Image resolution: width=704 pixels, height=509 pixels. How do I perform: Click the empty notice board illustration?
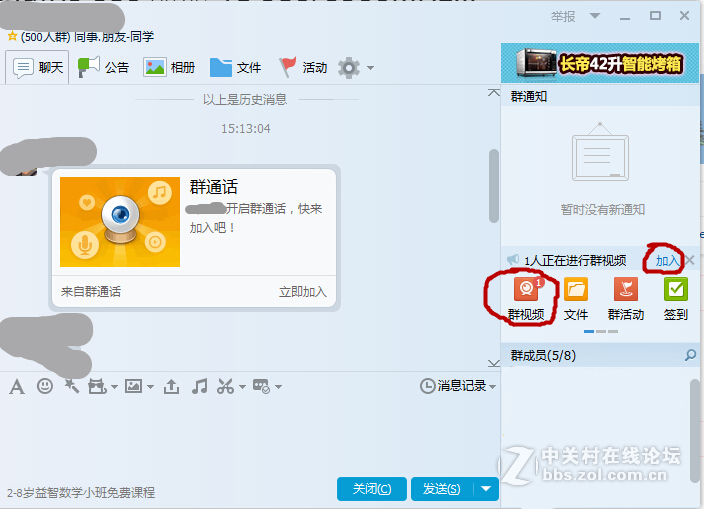coord(600,152)
